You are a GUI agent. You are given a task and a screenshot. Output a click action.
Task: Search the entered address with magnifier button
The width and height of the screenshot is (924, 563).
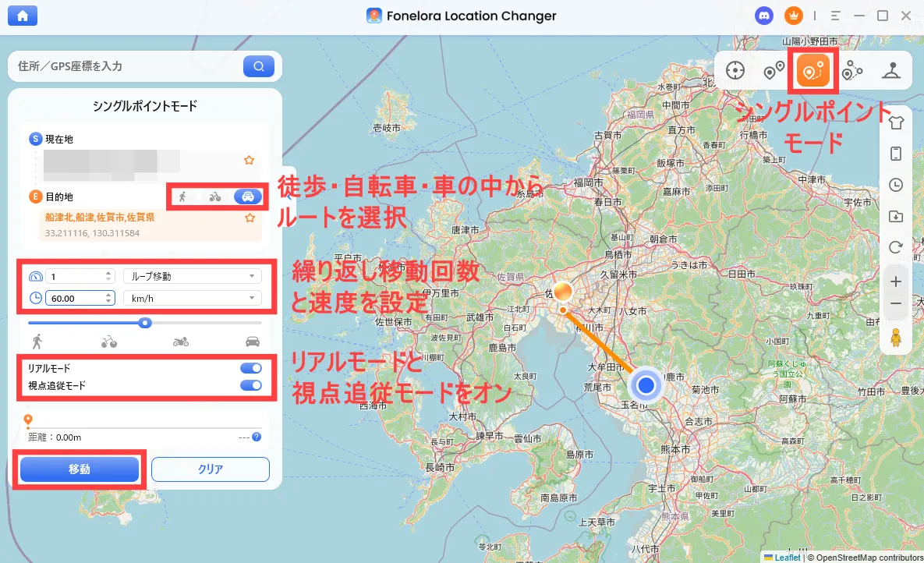tap(259, 66)
